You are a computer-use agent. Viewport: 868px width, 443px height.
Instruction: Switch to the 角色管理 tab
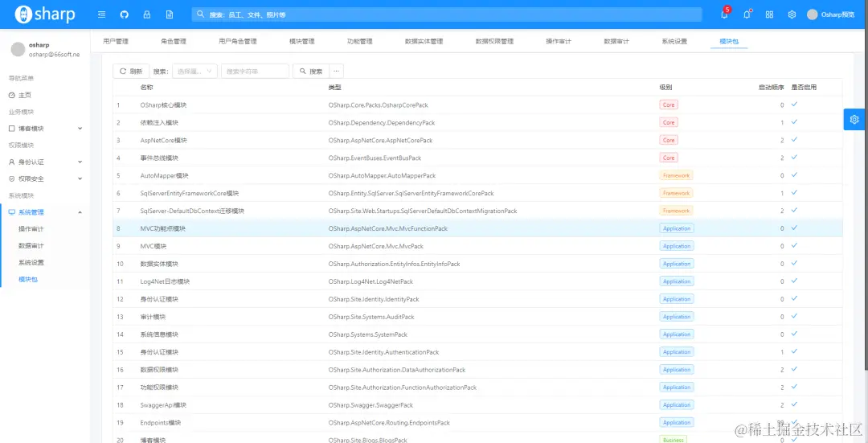coord(174,42)
